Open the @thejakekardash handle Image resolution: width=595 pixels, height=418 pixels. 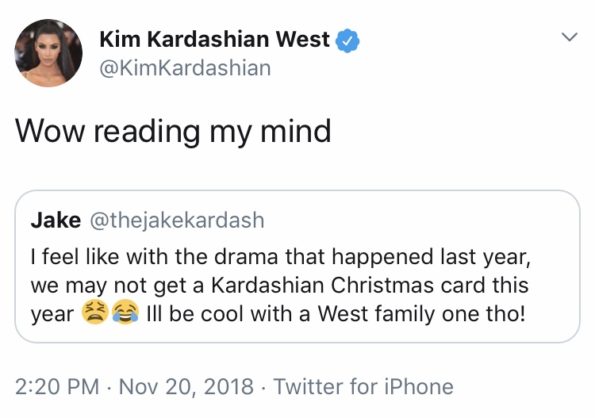click(x=177, y=220)
